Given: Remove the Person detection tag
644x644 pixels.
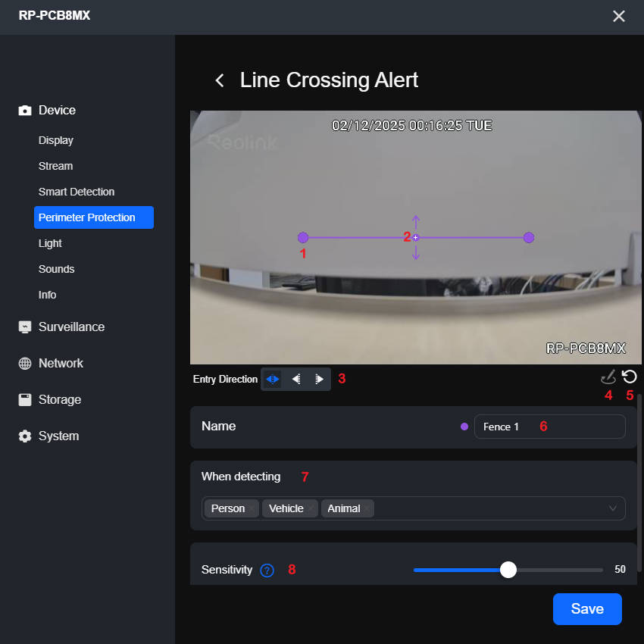Looking at the screenshot, I should (252, 508).
